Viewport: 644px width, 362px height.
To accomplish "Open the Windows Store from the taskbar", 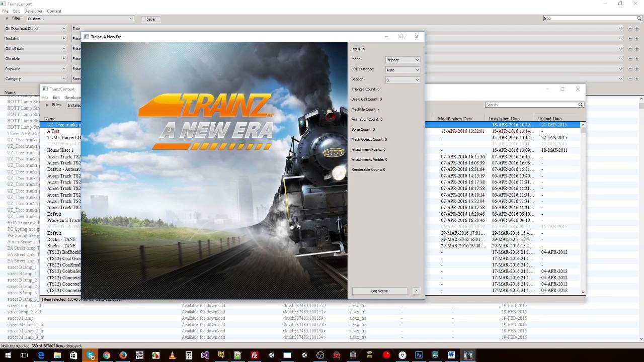I will [73, 355].
